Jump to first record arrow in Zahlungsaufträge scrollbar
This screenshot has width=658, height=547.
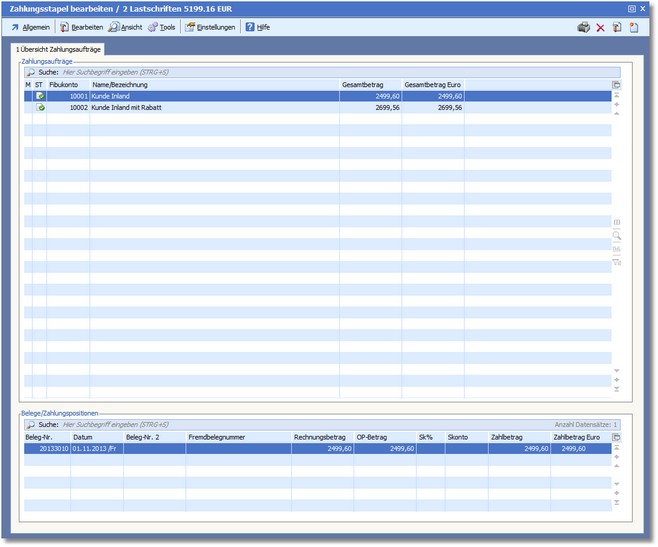(x=616, y=95)
